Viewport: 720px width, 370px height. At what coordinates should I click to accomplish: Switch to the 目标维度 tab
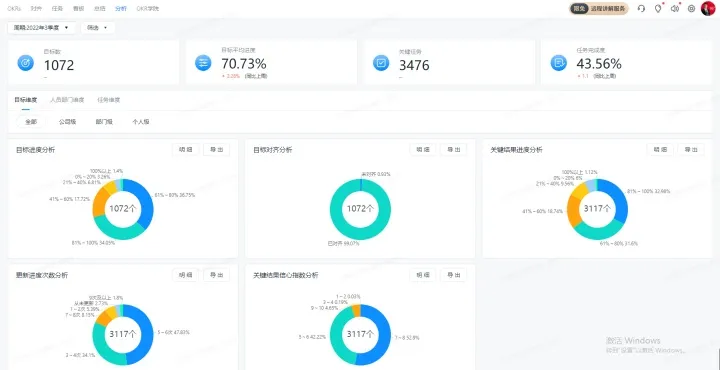coord(26,100)
